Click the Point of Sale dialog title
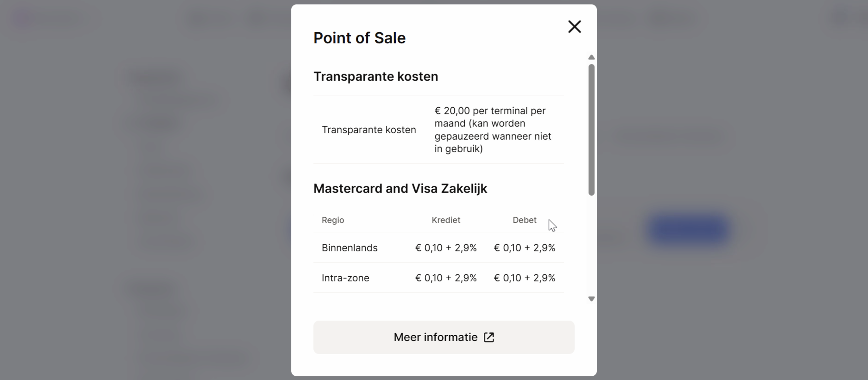This screenshot has width=868, height=380. point(359,38)
